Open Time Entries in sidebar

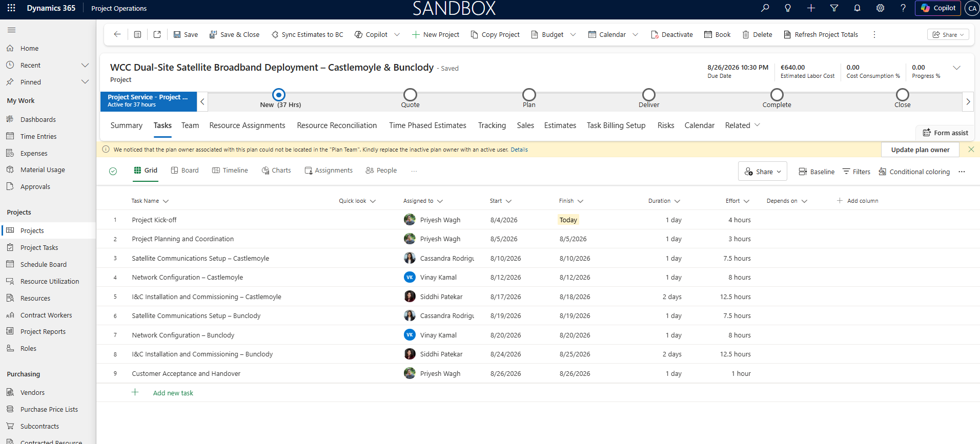(38, 136)
